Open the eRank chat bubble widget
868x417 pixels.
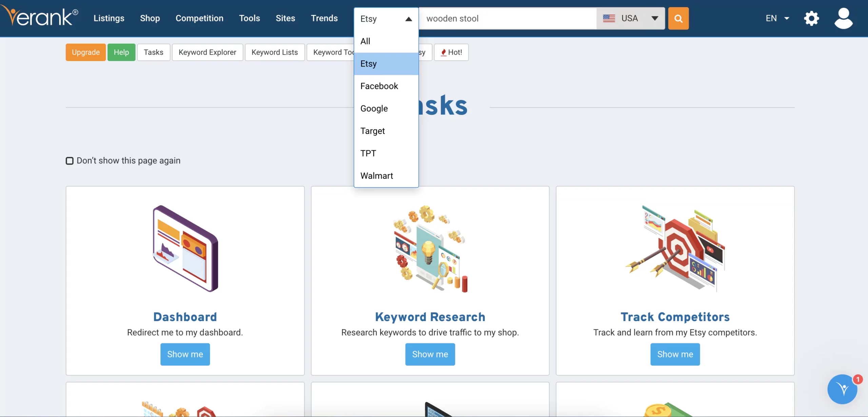pyautogui.click(x=842, y=389)
